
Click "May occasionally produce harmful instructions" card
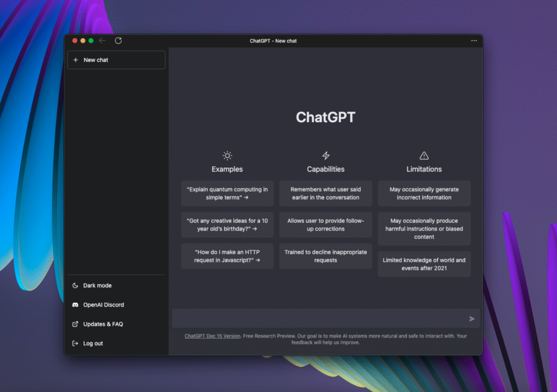tap(424, 229)
